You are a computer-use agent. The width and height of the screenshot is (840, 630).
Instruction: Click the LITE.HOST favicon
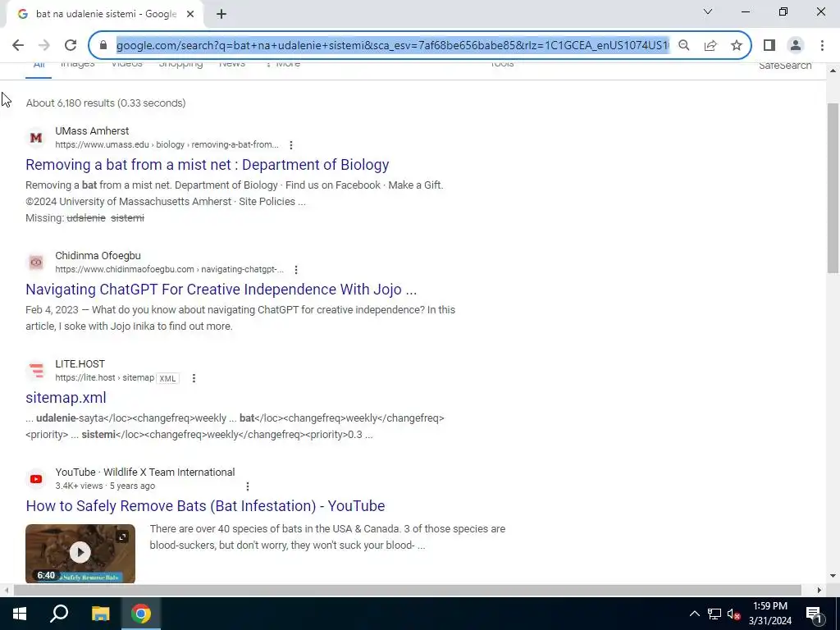(x=36, y=371)
